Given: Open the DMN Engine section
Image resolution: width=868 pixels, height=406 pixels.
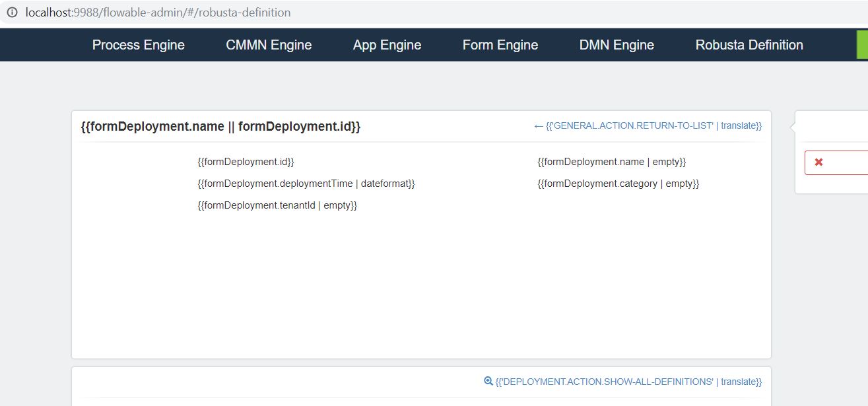Looking at the screenshot, I should 617,45.
